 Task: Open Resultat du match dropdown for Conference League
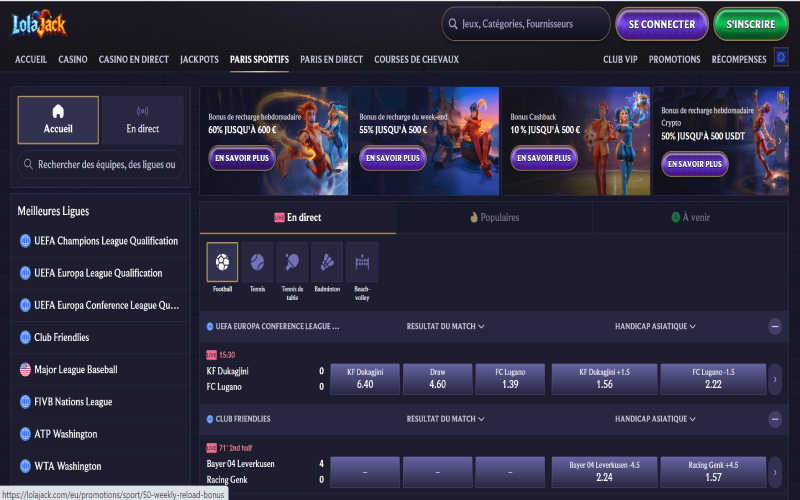click(445, 326)
